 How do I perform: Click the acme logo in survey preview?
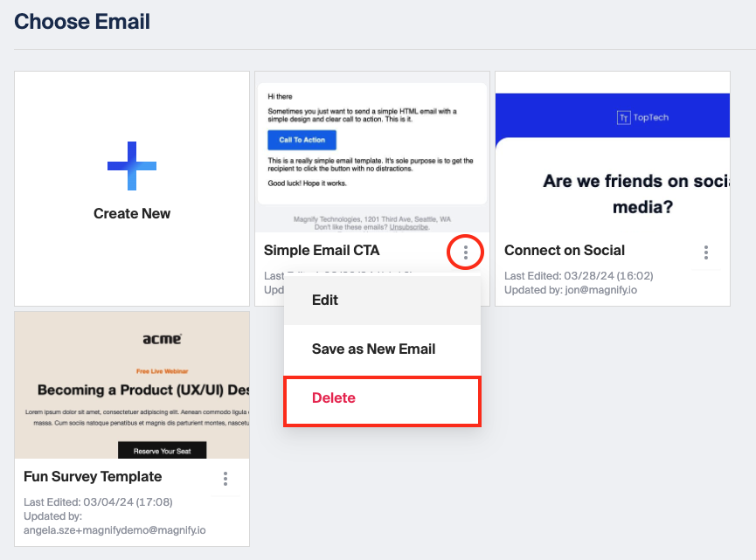[162, 339]
